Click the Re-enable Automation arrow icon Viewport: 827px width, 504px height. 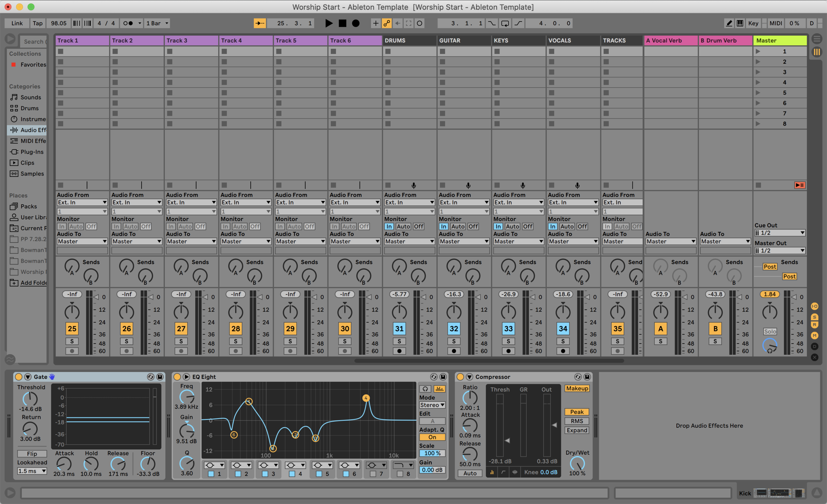(397, 23)
